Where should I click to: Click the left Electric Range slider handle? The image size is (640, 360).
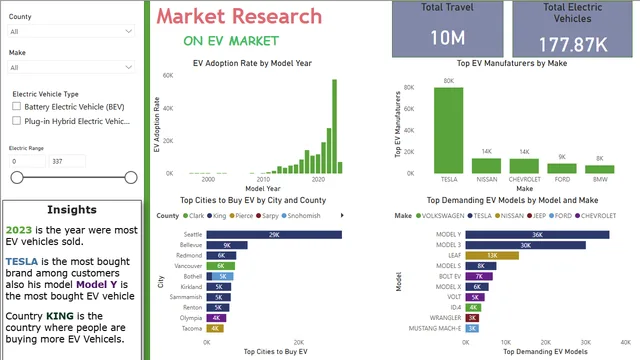click(x=17, y=178)
